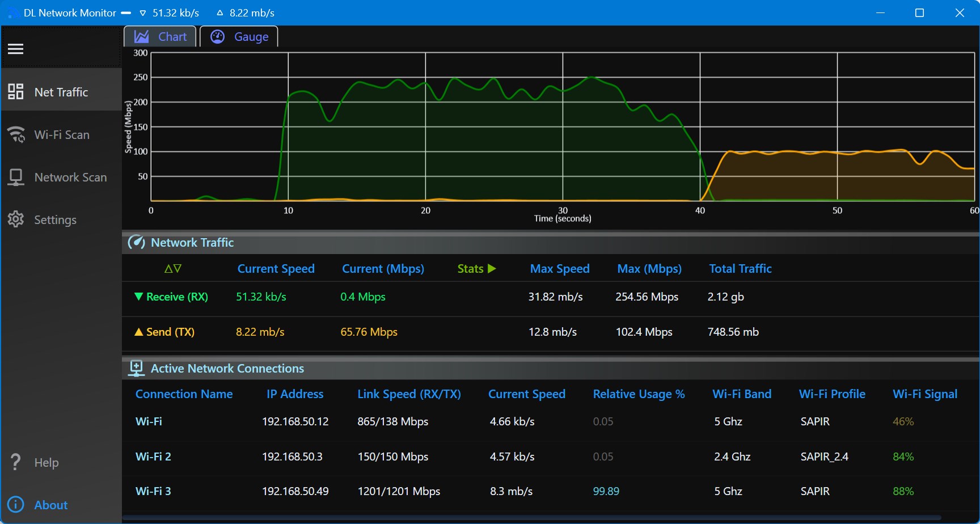
Task: Sort by Connection Name column header
Action: (x=184, y=394)
